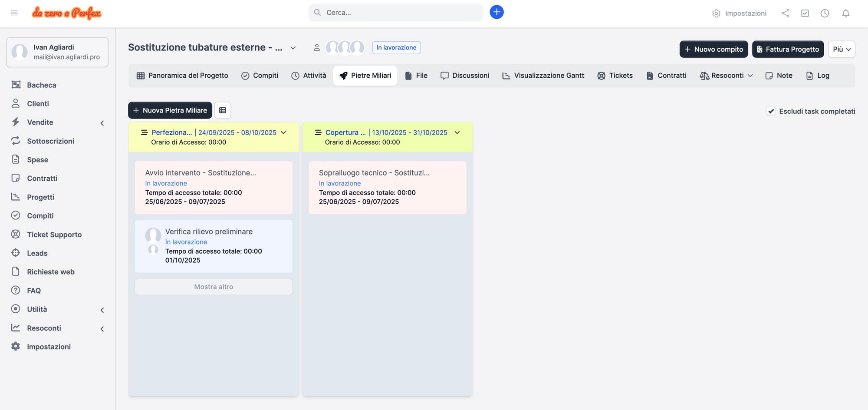
Task: Expand the project name dropdown chevron
Action: point(293,48)
